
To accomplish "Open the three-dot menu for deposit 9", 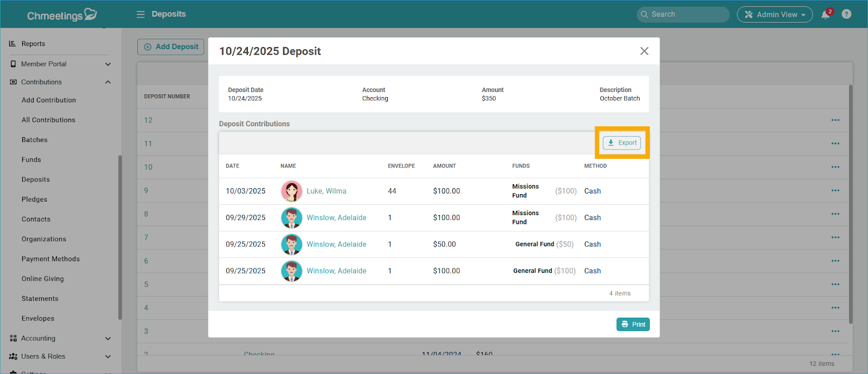I will (x=835, y=191).
